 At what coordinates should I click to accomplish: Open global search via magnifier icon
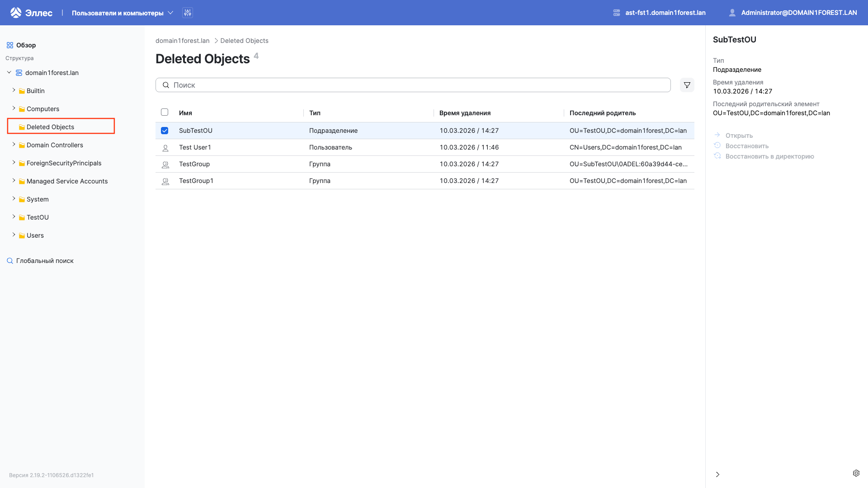pyautogui.click(x=9, y=261)
